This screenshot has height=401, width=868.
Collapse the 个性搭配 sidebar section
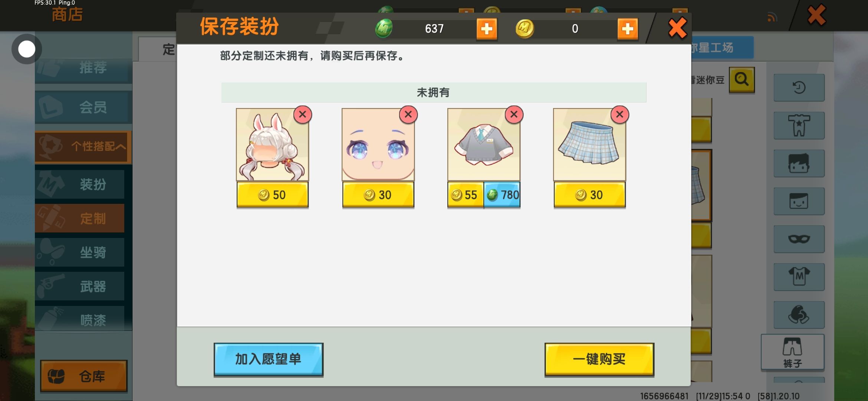[83, 147]
